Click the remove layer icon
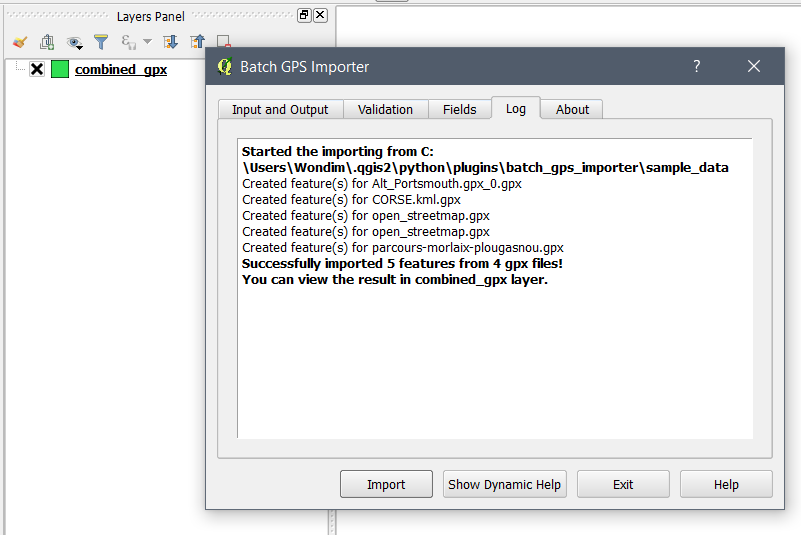Screen dimensions: 801x535 223,41
